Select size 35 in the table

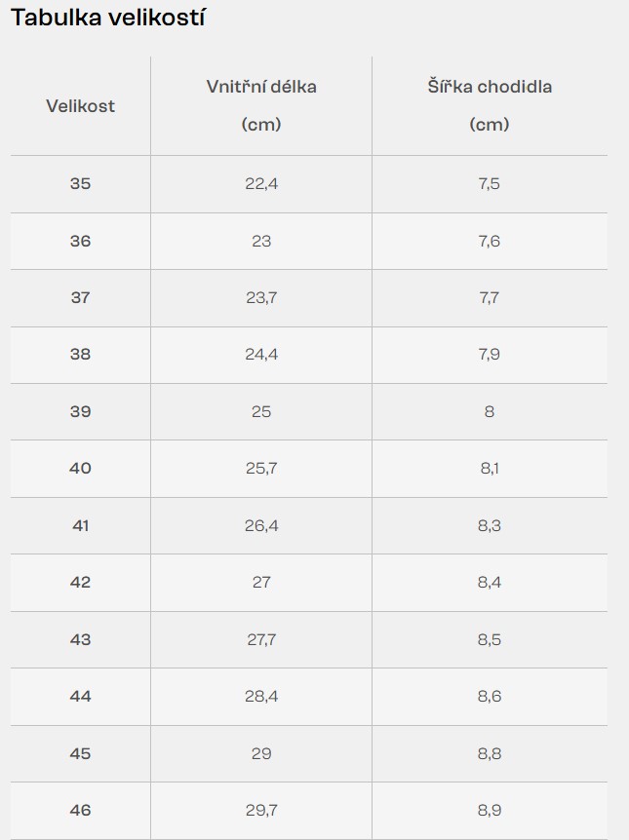[x=80, y=183]
